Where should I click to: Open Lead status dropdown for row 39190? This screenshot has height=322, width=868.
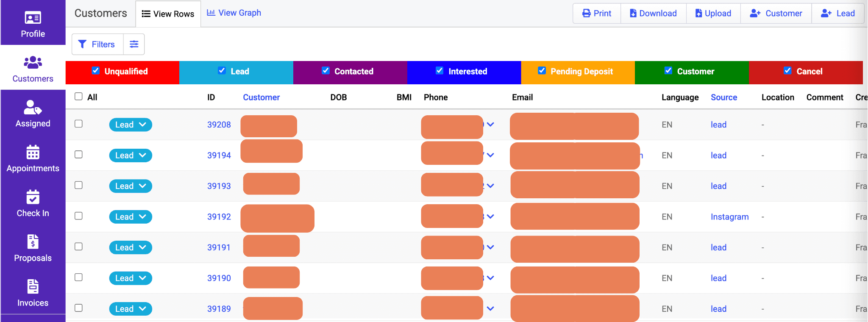pyautogui.click(x=131, y=278)
